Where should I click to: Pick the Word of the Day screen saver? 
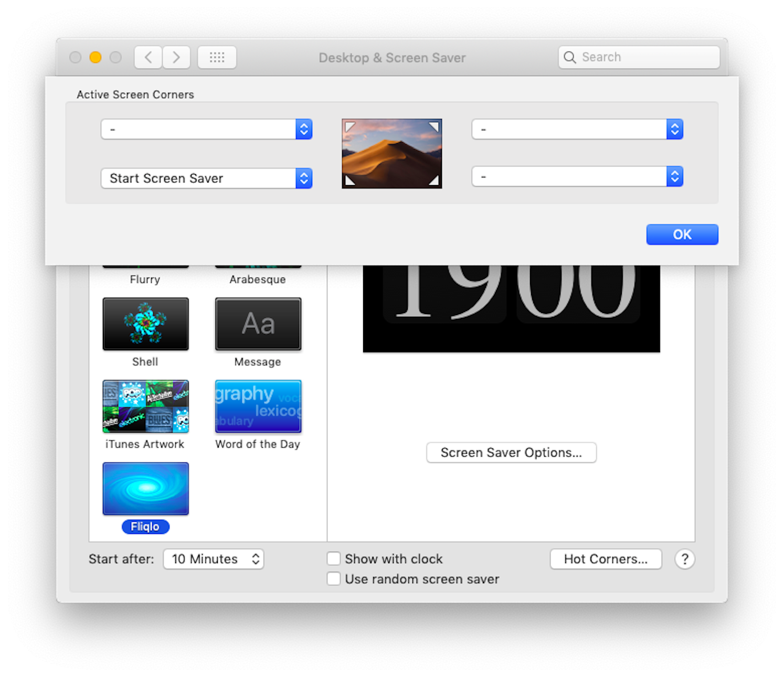[x=258, y=406]
